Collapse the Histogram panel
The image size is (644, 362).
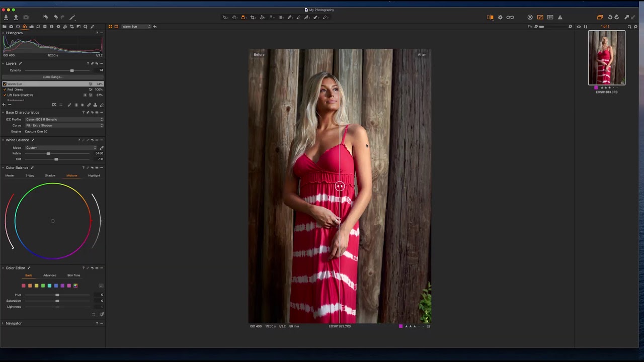[3, 33]
